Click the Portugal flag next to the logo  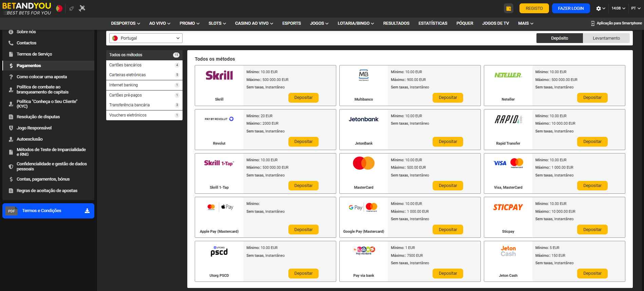(59, 8)
